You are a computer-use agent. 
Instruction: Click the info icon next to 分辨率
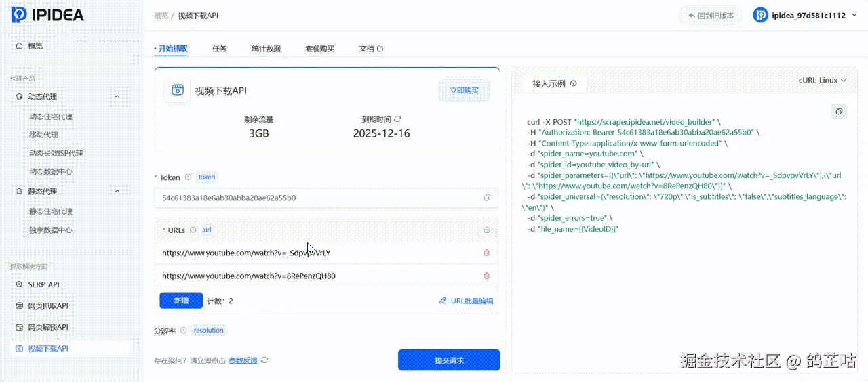point(182,331)
